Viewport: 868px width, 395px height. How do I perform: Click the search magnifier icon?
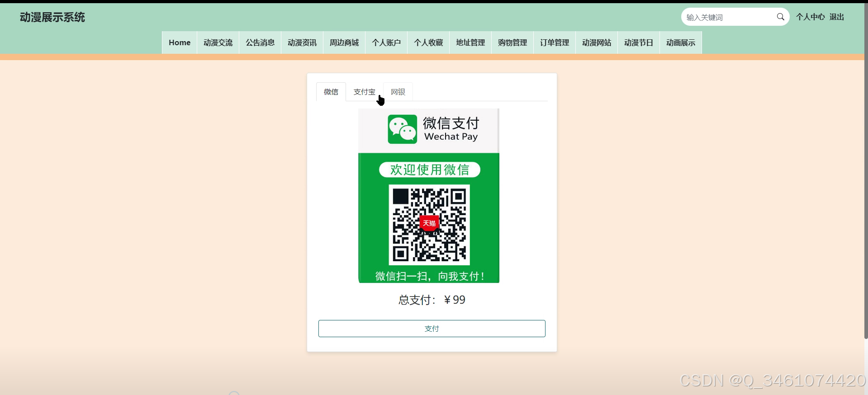780,17
